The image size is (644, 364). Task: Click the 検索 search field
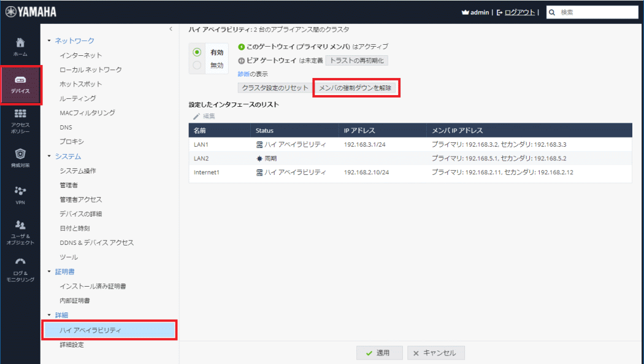pyautogui.click(x=597, y=12)
